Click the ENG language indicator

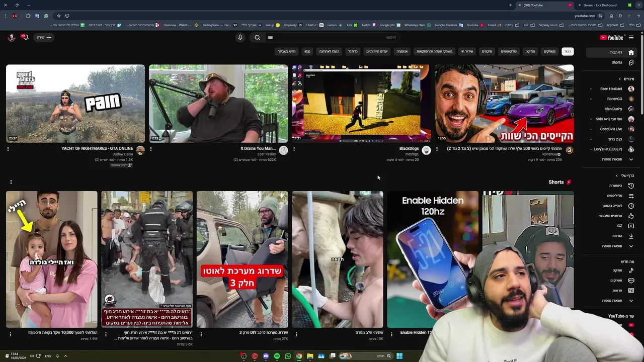point(48,356)
